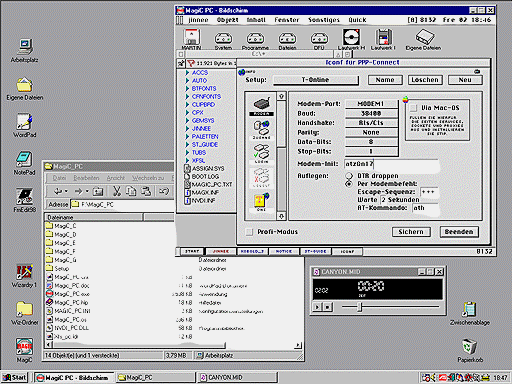Click the copy icon in MagiC_PC toolbar
Image resolution: width=512 pixels, height=384 pixels.
coord(131,191)
